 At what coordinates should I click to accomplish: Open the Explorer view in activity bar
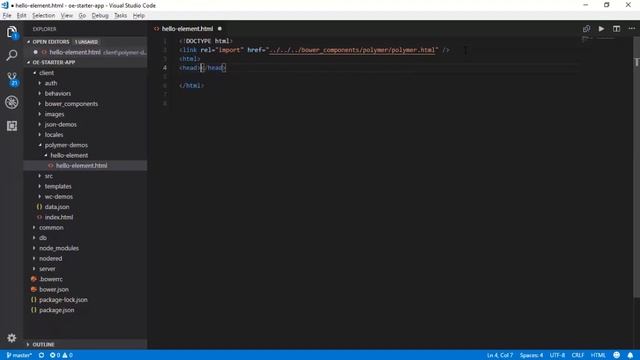click(x=11, y=32)
